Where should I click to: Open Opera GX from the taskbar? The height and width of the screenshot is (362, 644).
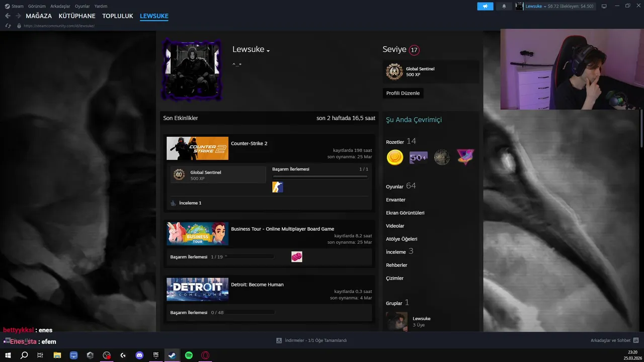coord(205,355)
